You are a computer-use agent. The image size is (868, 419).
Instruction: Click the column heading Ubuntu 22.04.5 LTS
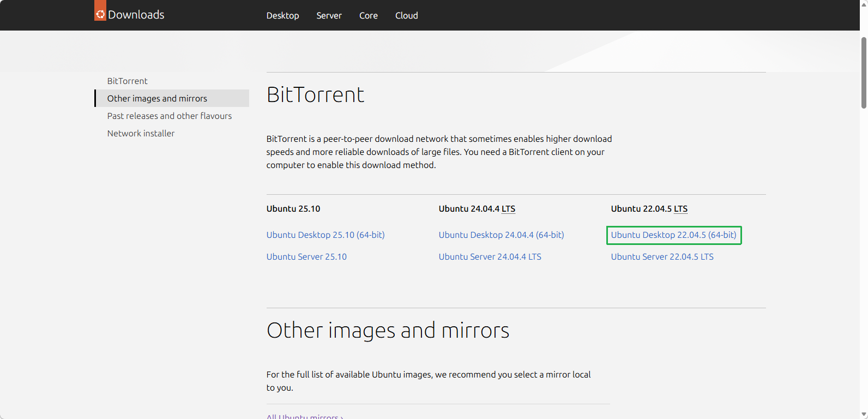pyautogui.click(x=649, y=208)
